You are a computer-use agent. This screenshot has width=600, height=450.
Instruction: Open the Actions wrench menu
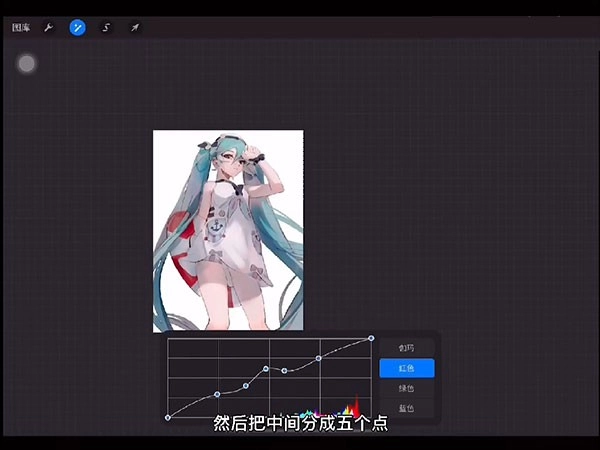(48, 28)
